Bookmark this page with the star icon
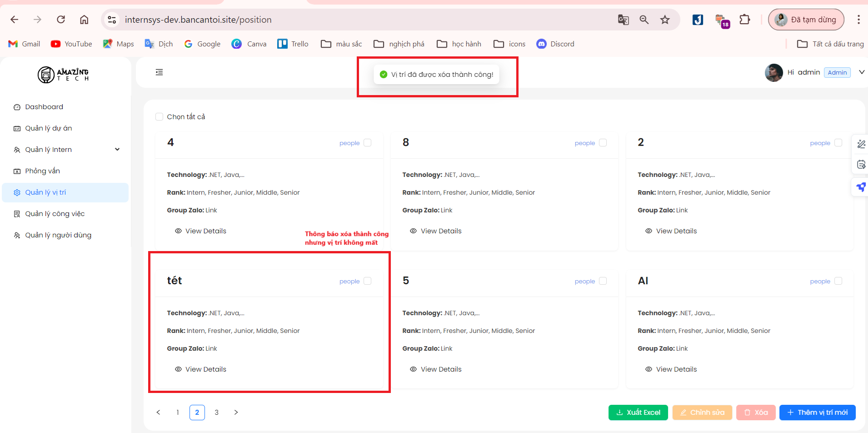 click(665, 20)
